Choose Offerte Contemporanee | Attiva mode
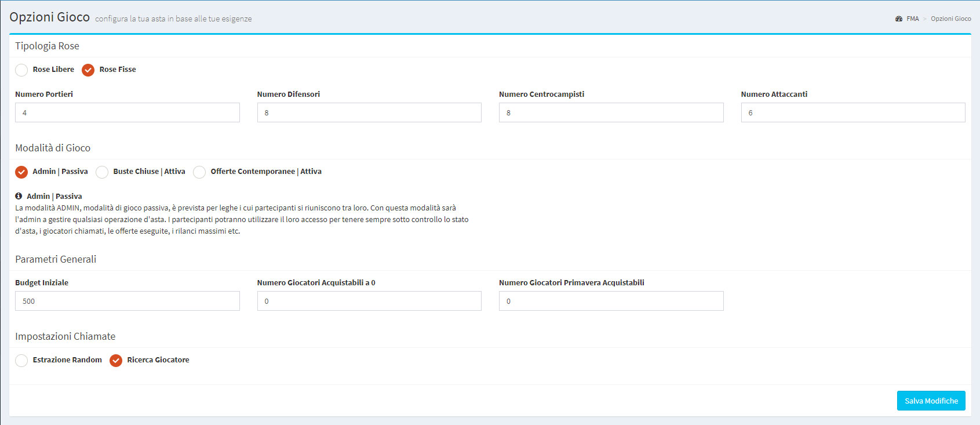This screenshot has height=425, width=980. (x=199, y=172)
